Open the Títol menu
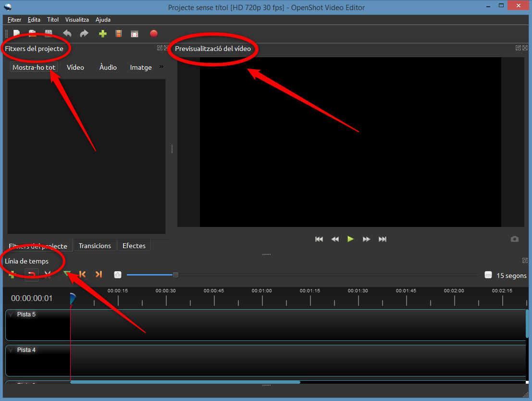Viewport: 532px width, 401px height. 53,20
